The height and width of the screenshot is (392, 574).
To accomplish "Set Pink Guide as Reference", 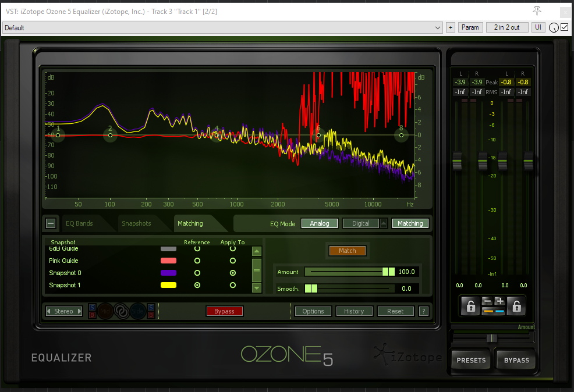I will point(197,261).
